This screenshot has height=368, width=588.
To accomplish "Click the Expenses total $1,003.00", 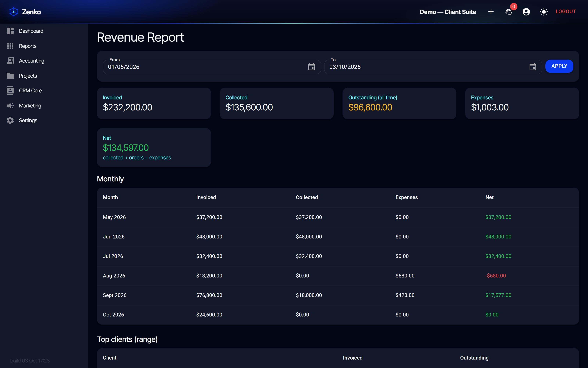I will [x=490, y=107].
